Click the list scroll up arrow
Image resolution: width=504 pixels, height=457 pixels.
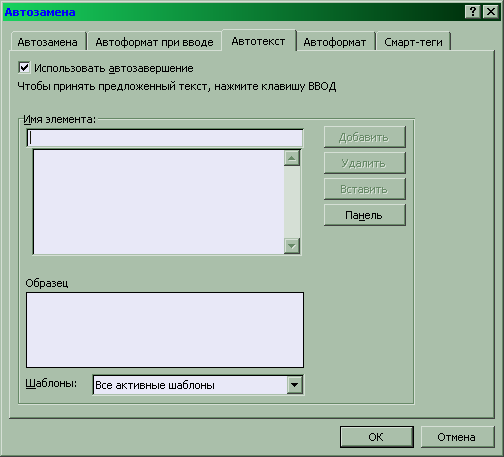(292, 158)
